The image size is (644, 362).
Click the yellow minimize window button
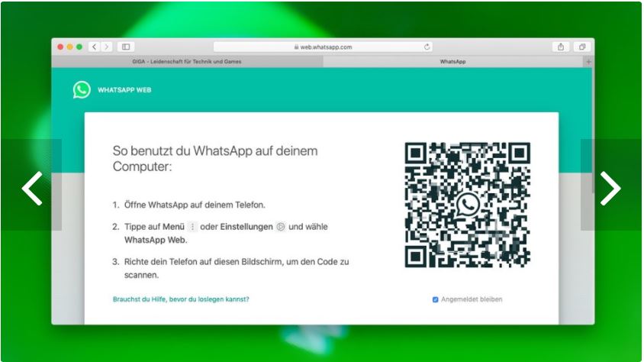pyautogui.click(x=70, y=47)
